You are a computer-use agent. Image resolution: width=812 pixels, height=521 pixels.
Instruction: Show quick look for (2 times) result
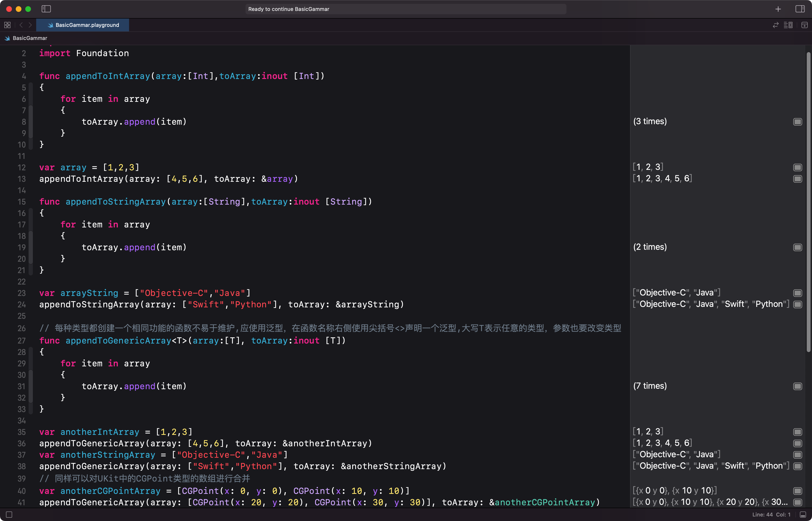797,247
